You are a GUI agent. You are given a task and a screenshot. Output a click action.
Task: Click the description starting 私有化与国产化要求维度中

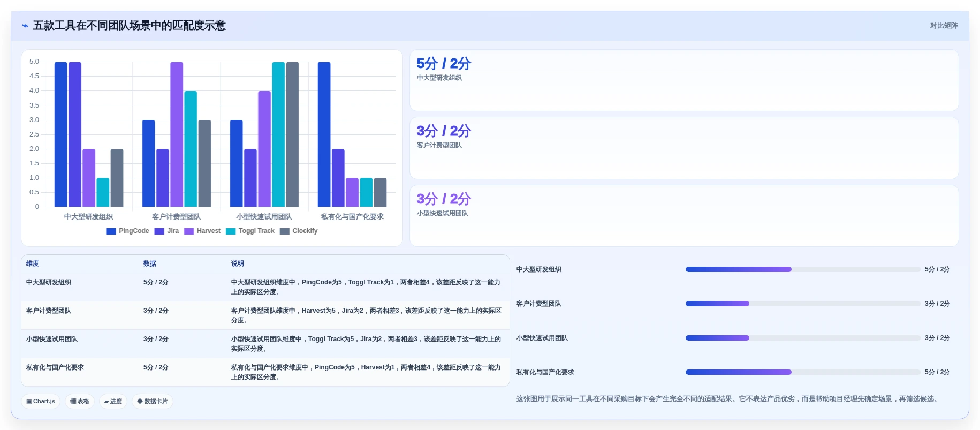point(366,372)
